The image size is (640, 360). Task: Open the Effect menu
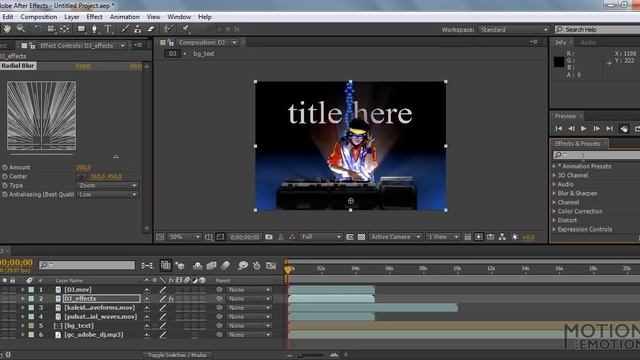(x=94, y=17)
